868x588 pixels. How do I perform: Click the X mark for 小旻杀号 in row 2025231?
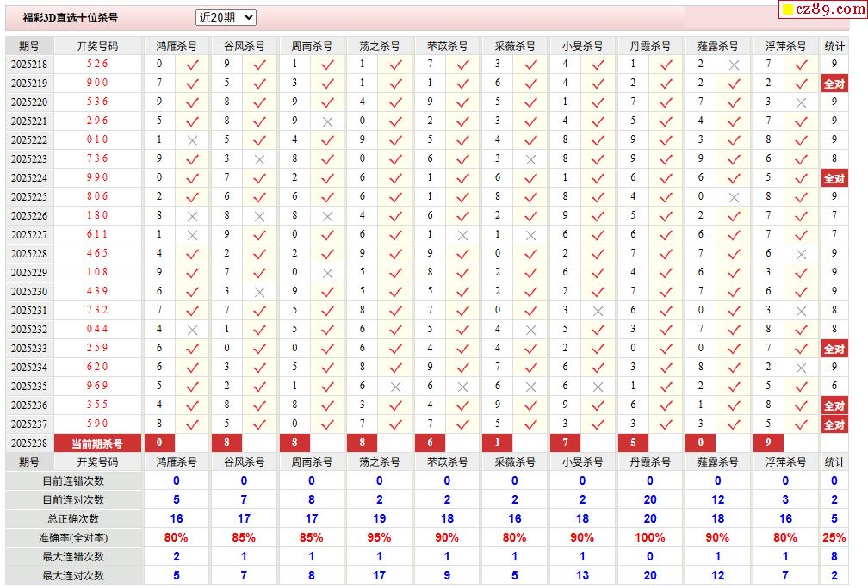[x=598, y=311]
